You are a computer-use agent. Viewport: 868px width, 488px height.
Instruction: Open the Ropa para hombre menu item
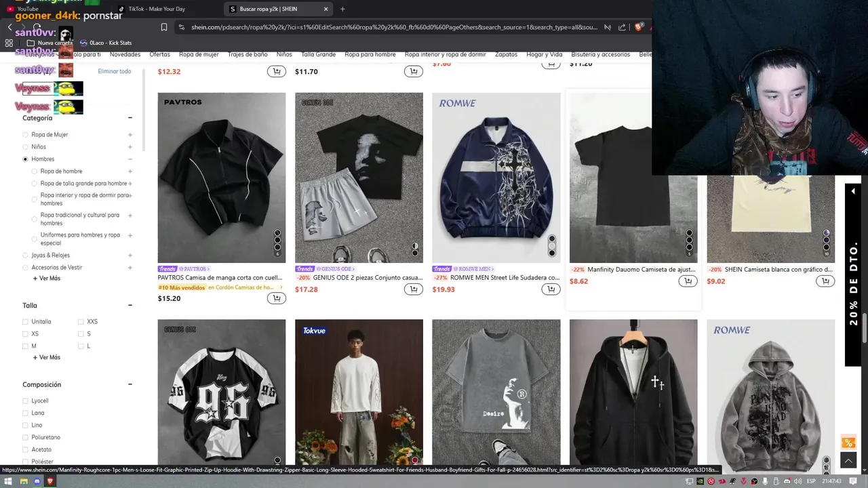pyautogui.click(x=370, y=54)
